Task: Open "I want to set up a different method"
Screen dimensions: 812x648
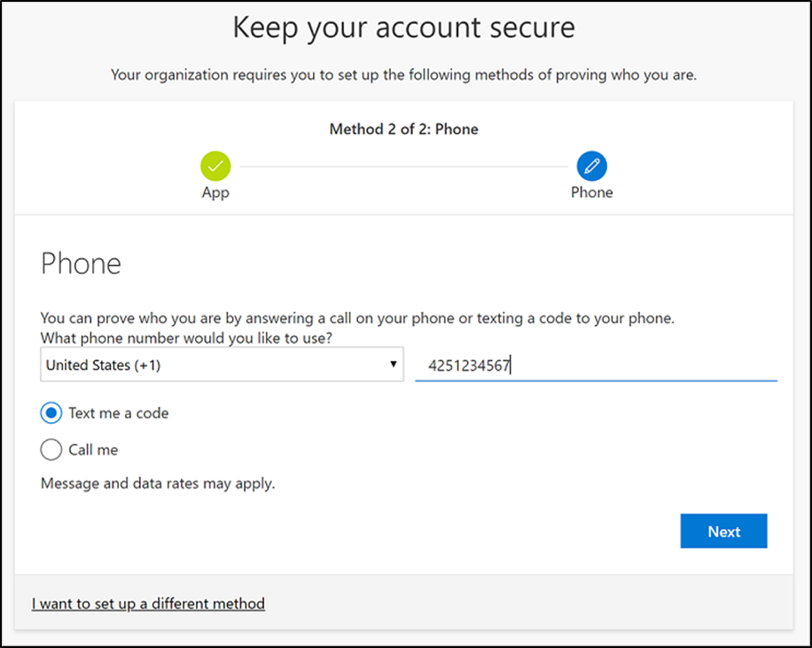Action: (148, 604)
